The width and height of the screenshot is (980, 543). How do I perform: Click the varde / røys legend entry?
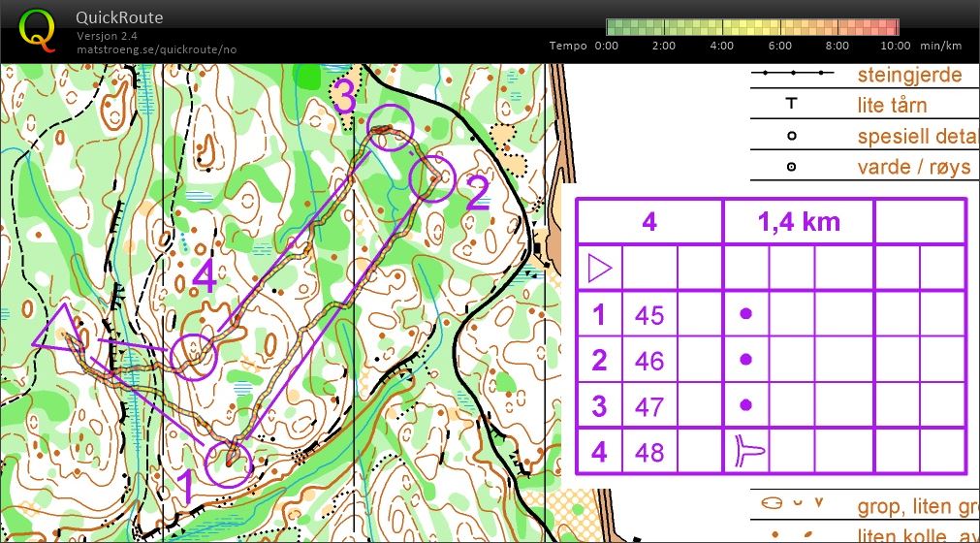pos(914,167)
